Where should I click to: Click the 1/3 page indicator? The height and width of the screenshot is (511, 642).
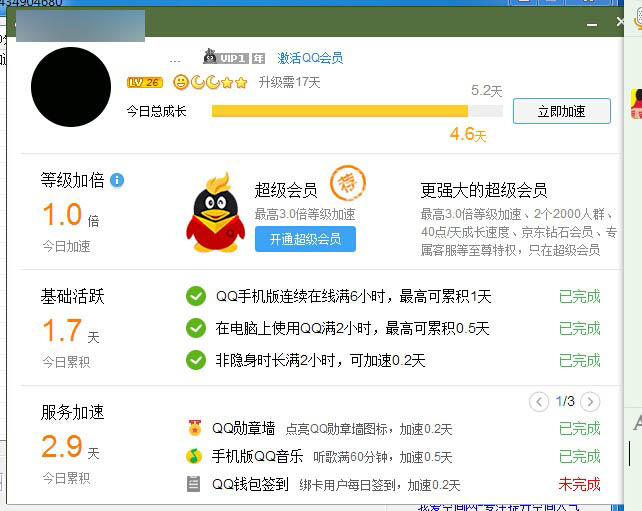[x=565, y=401]
